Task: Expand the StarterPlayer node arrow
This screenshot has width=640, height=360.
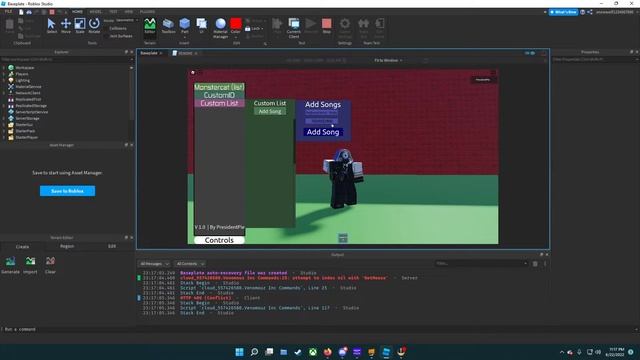Action: click(4, 138)
